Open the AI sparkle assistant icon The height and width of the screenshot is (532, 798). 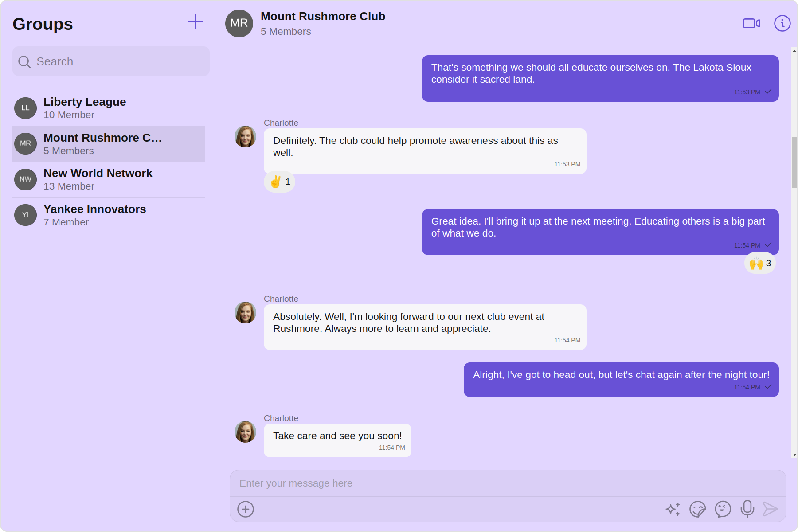click(x=673, y=509)
